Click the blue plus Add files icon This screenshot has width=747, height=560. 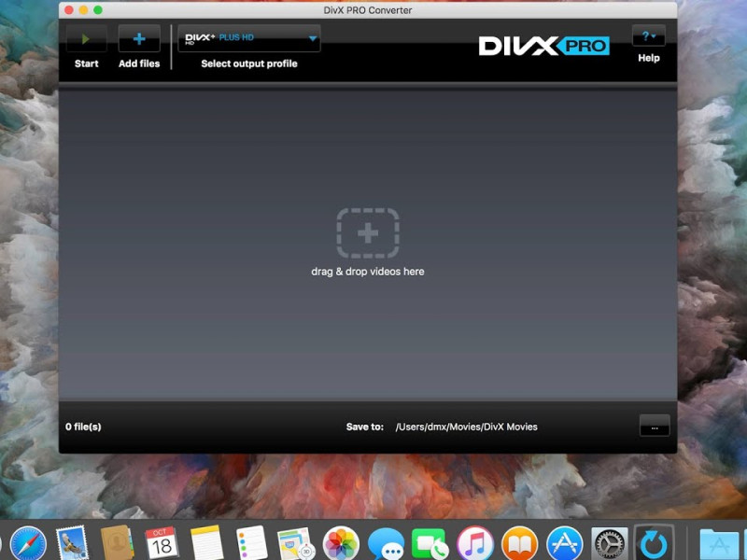coord(139,39)
